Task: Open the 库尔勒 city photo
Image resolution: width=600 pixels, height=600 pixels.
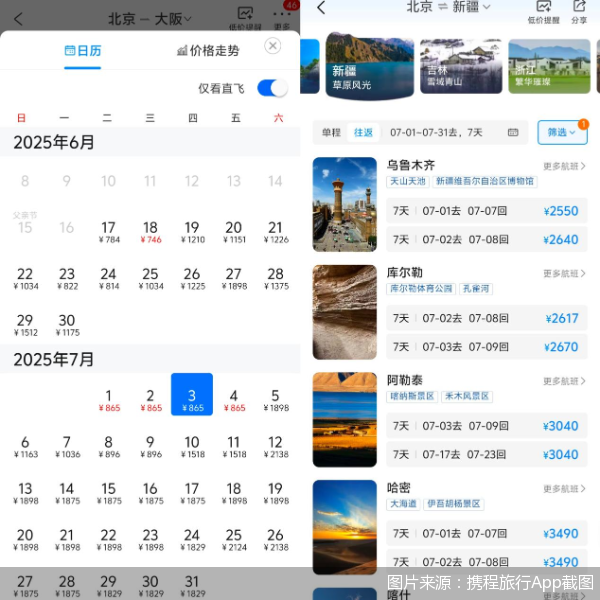Action: coord(344,312)
